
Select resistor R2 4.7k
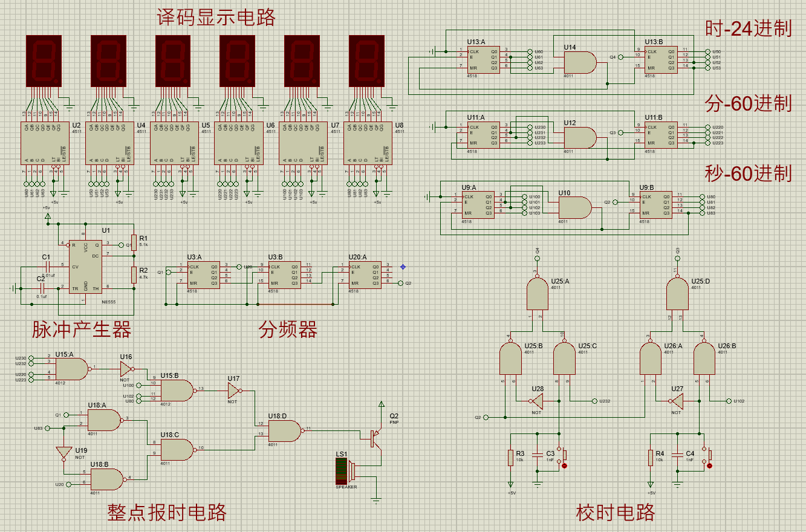click(134, 274)
